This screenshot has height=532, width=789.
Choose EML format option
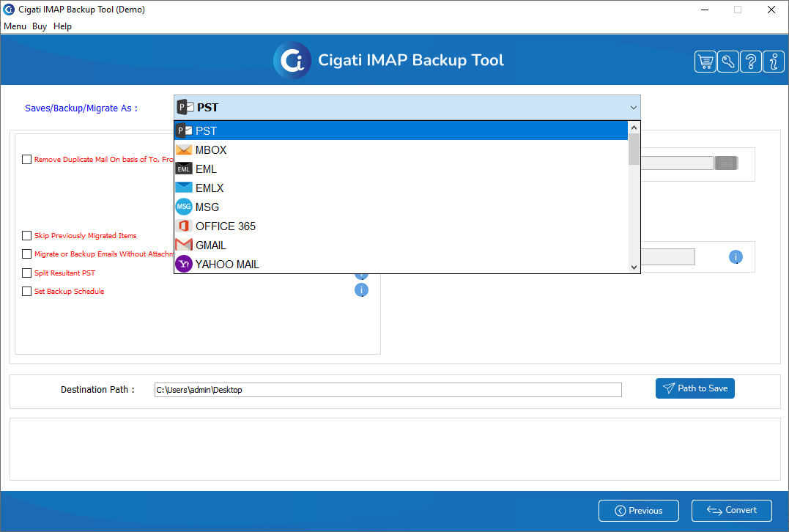coord(401,169)
